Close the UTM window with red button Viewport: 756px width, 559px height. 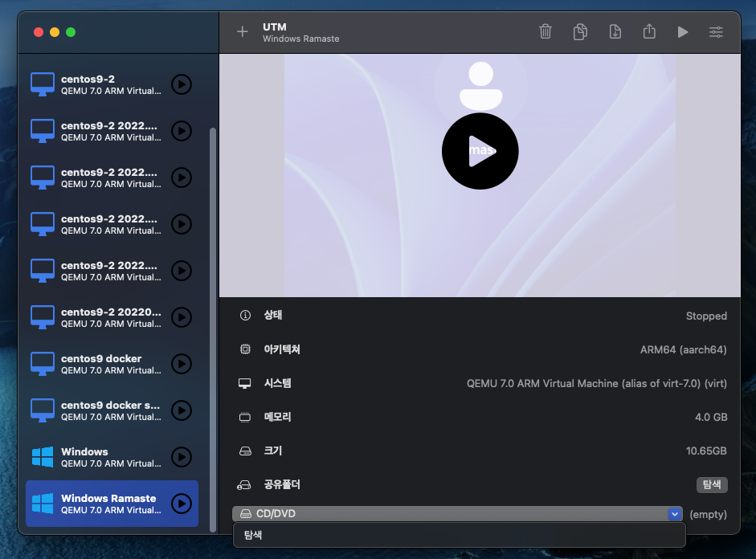pyautogui.click(x=39, y=32)
